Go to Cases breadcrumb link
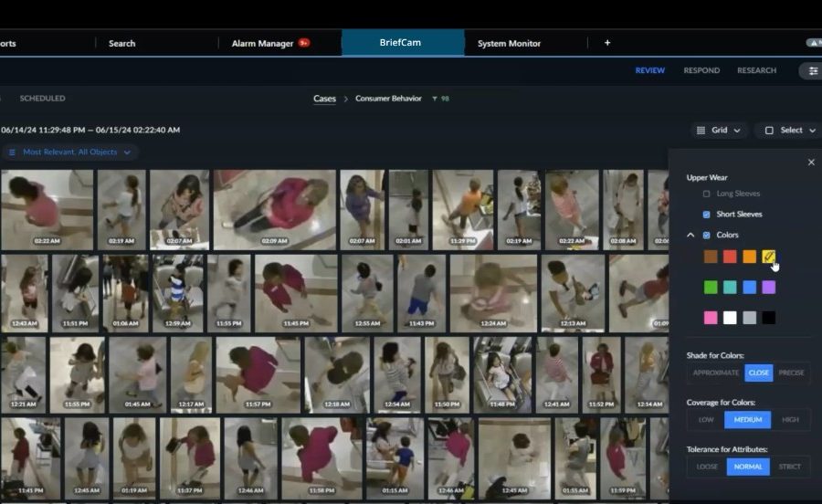This screenshot has width=822, height=504. point(324,99)
